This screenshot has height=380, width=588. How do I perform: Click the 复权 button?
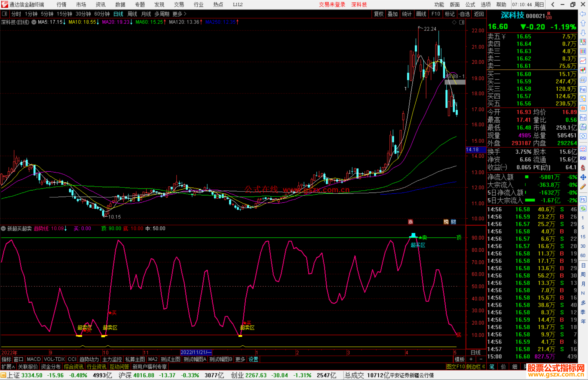379,14
